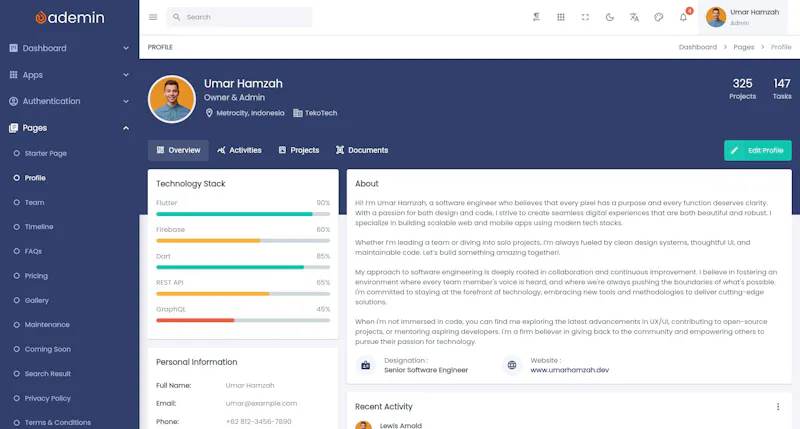Screen dimensions: 800x429
Task: Click the REST API progress bar
Action: click(x=243, y=294)
